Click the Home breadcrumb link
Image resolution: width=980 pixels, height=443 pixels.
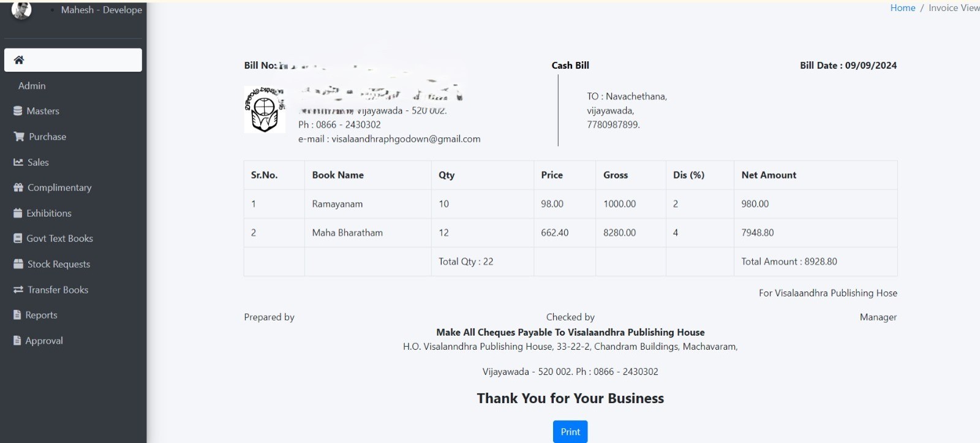[x=902, y=8]
